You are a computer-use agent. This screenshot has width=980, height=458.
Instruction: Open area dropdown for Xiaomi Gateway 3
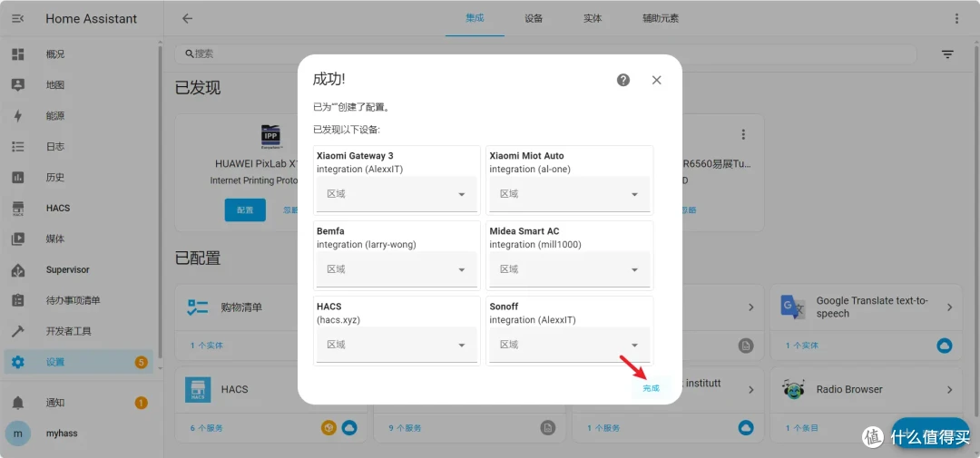click(397, 194)
